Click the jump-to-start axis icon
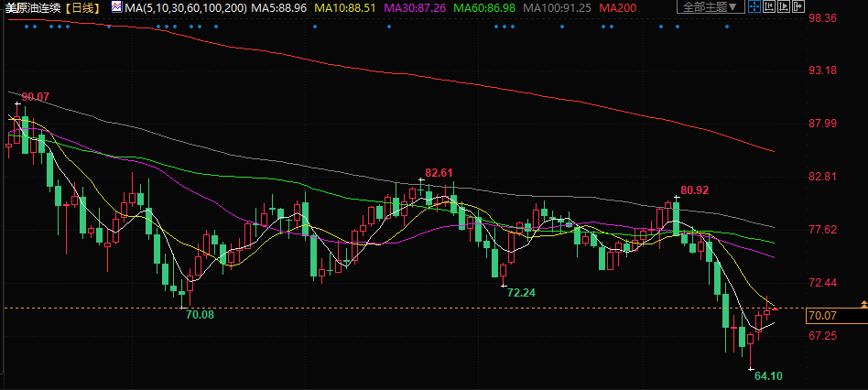 click(769, 6)
